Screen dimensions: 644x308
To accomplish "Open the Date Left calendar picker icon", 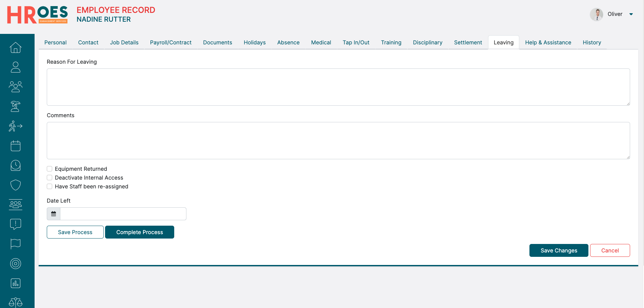I will pos(54,214).
